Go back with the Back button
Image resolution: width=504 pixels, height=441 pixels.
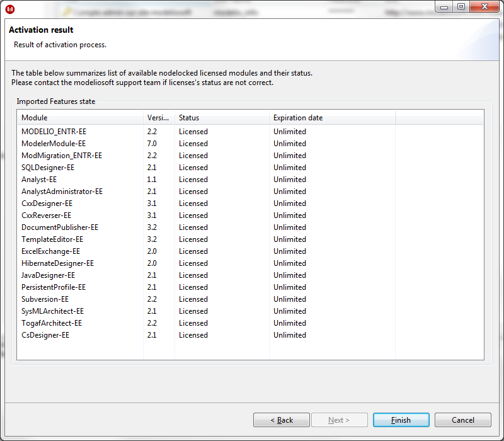click(x=281, y=420)
